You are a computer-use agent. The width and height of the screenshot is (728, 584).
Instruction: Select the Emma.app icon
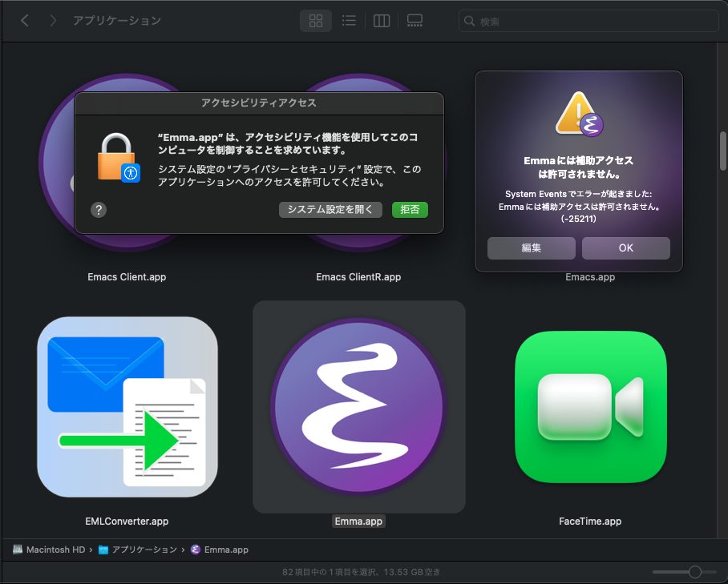pos(359,407)
